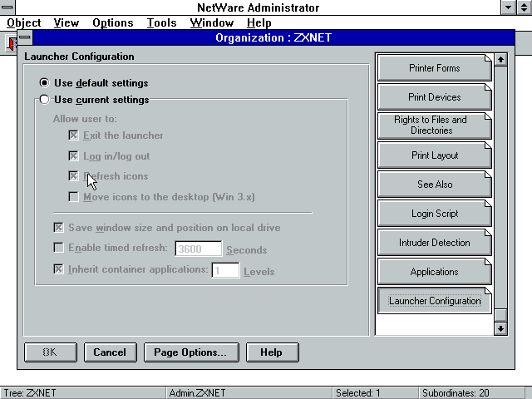The image size is (532, 399).
Task: Click the page list scrollbar thumb
Action: point(500,315)
